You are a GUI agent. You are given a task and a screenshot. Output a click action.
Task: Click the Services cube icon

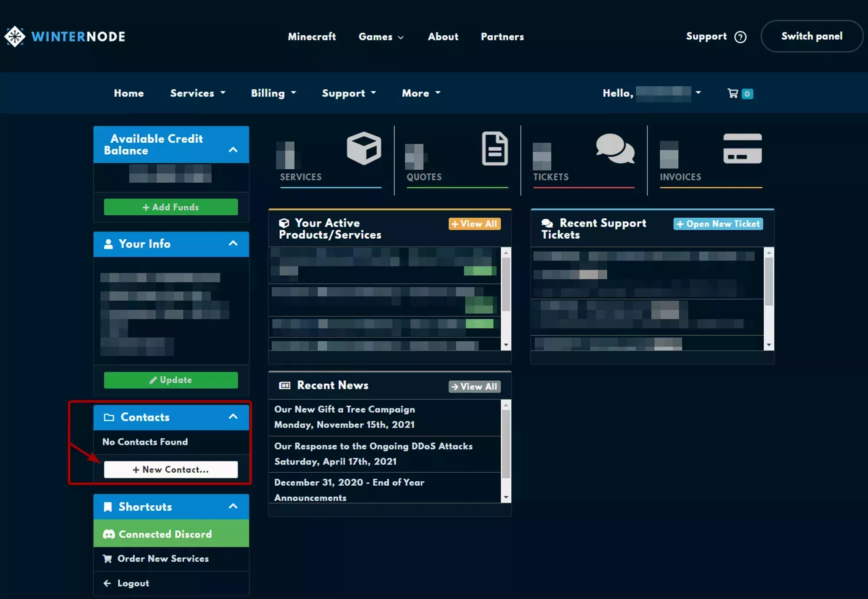(x=364, y=148)
